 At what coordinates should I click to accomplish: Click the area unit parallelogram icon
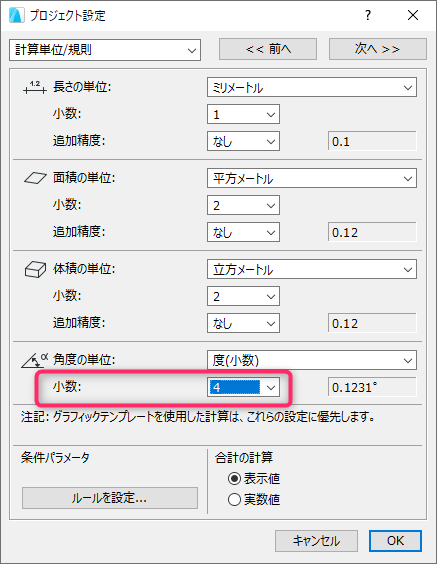coord(35,178)
